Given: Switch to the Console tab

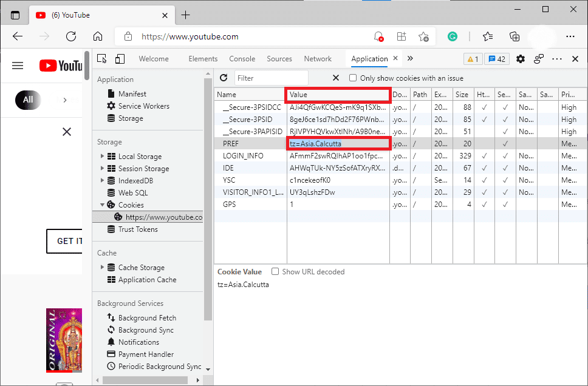Looking at the screenshot, I should tap(242, 59).
